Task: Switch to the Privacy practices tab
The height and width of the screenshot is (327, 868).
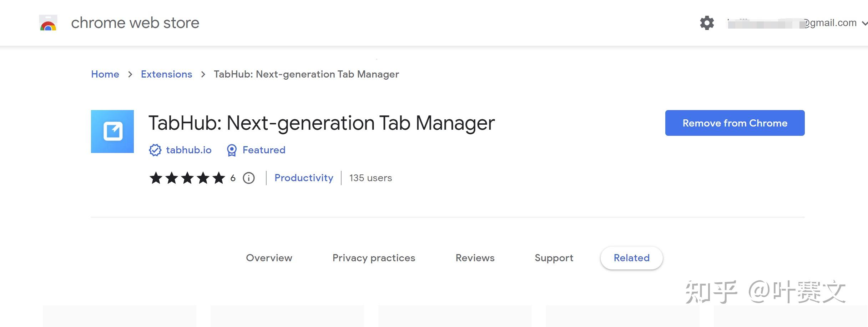Action: pyautogui.click(x=374, y=258)
